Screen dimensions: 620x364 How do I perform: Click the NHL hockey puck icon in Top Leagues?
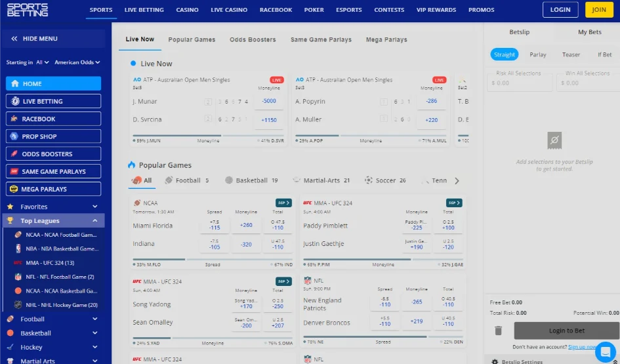click(18, 305)
